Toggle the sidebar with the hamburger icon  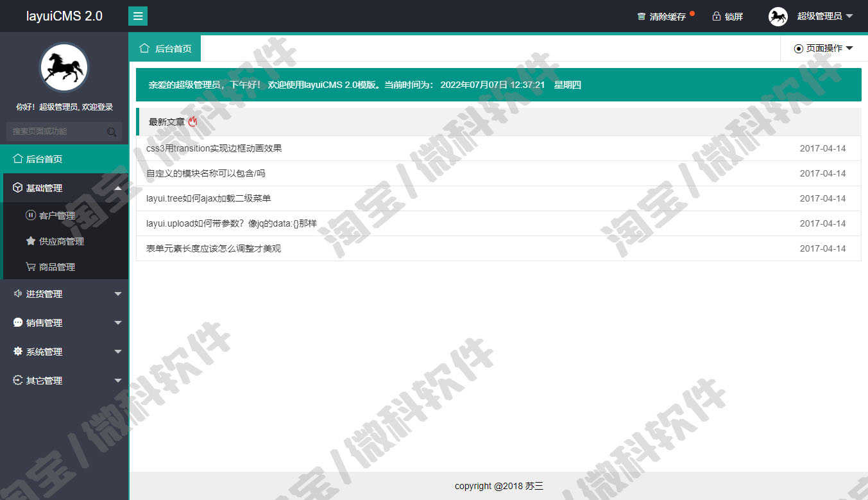pos(138,16)
